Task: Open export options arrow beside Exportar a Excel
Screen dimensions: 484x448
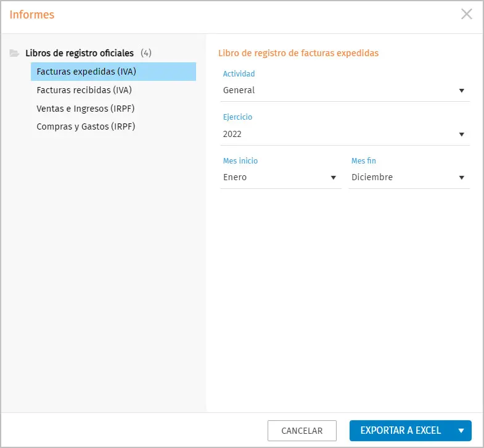Action: (x=461, y=431)
